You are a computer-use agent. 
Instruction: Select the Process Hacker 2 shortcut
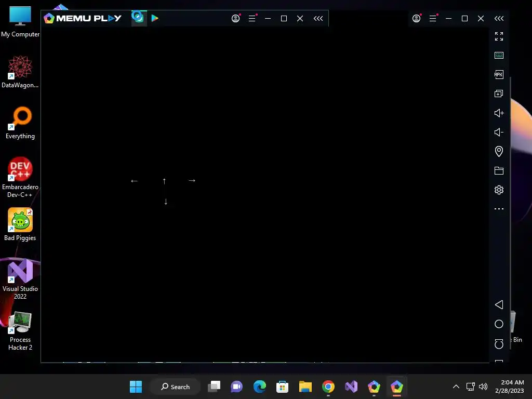coord(20,330)
